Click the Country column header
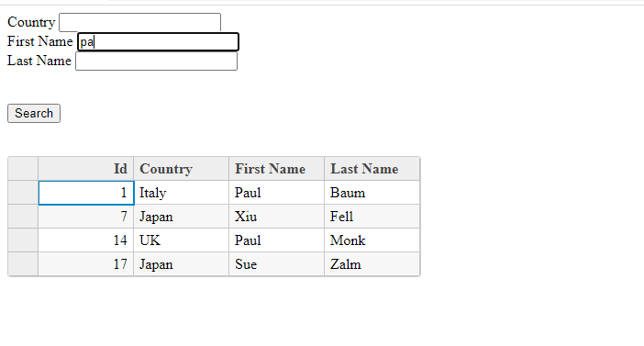 pyautogui.click(x=181, y=169)
